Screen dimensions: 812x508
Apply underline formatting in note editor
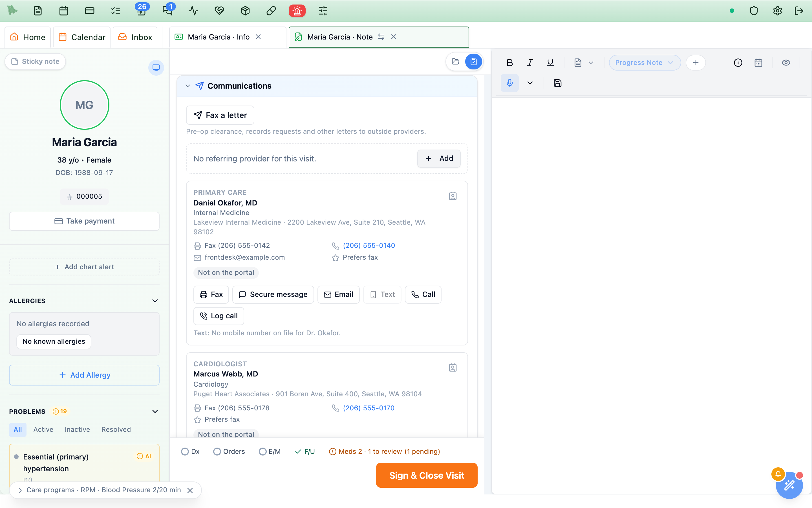550,62
